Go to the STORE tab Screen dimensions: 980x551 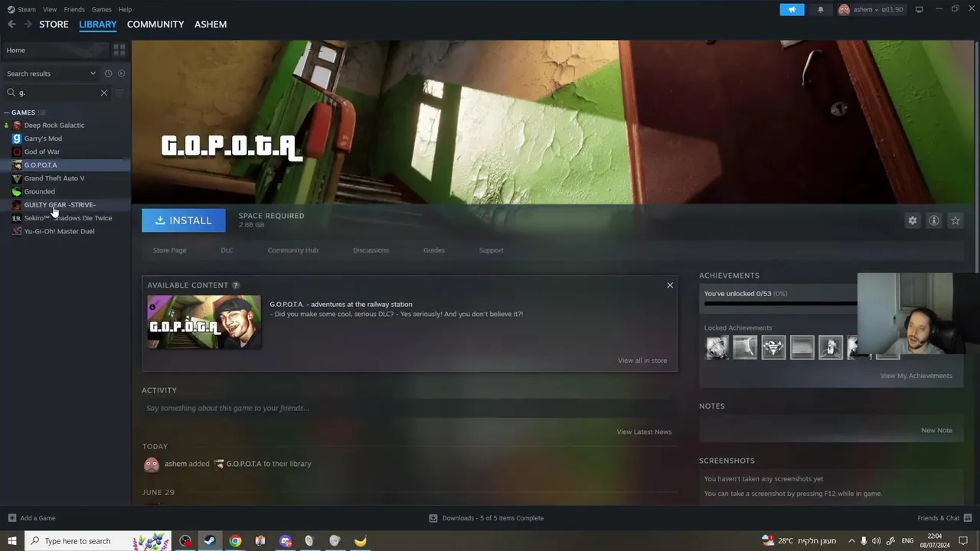(x=54, y=24)
